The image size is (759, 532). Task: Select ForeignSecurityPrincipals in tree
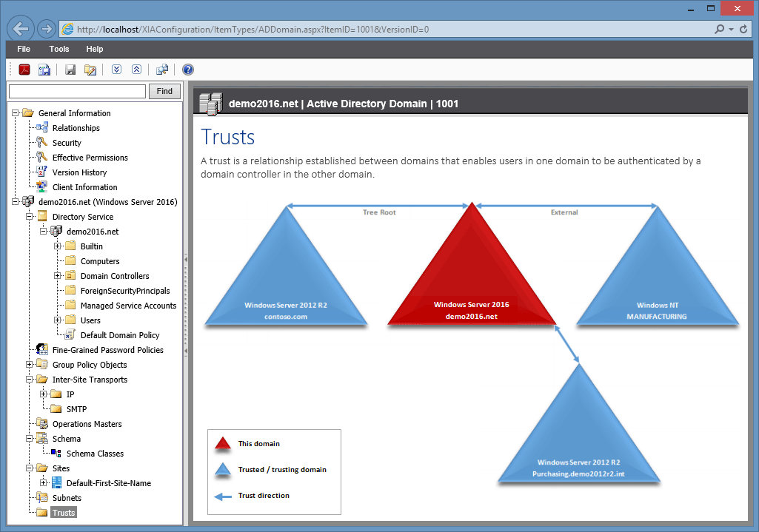(125, 291)
